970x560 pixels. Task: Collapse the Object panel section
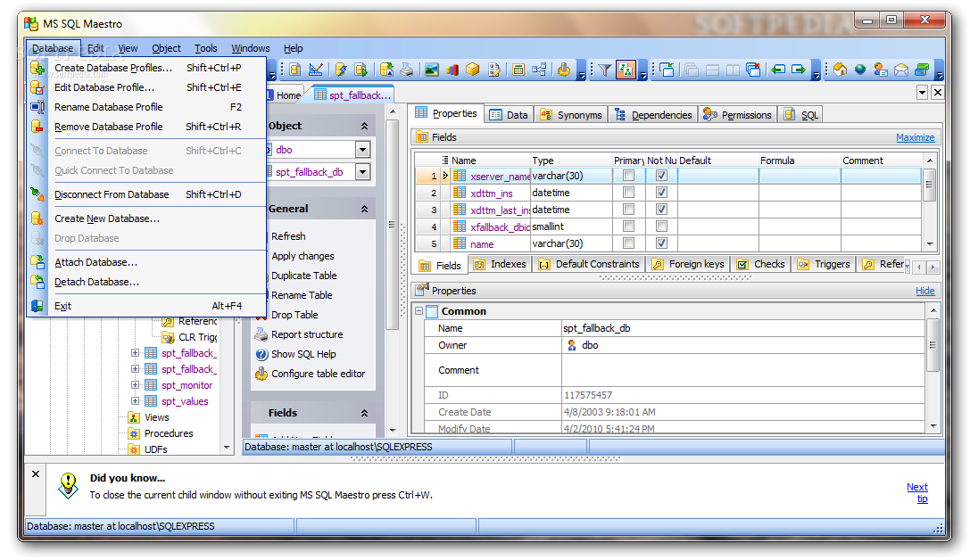coord(364,126)
